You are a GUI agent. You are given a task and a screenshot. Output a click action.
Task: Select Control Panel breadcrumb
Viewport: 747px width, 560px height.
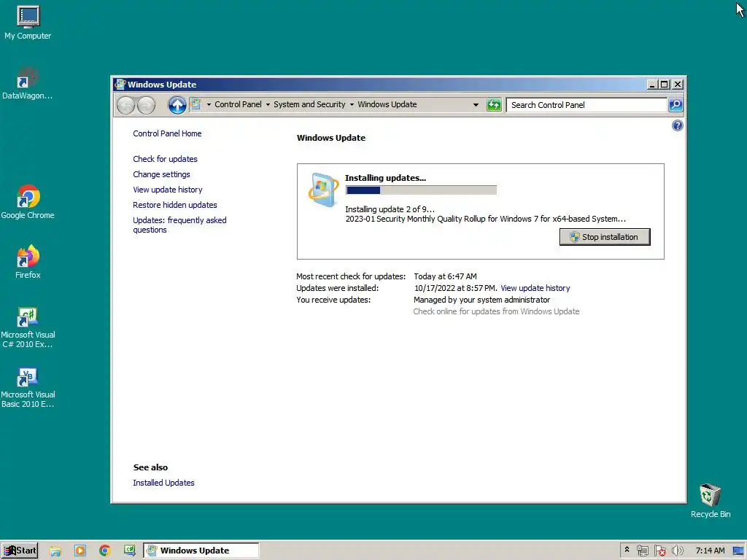pyautogui.click(x=238, y=104)
